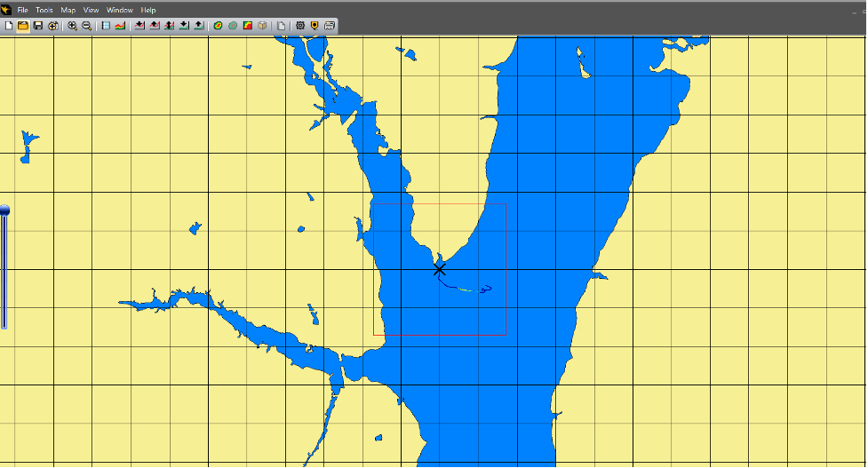Click the greyed green circle icon
Image resolution: width=868 pixels, height=468 pixels.
[233, 26]
